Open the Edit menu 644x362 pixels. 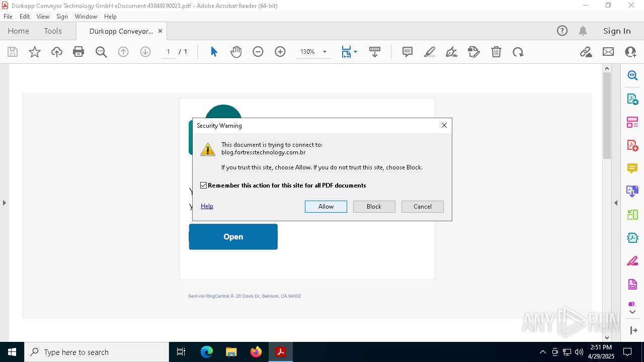25,16
